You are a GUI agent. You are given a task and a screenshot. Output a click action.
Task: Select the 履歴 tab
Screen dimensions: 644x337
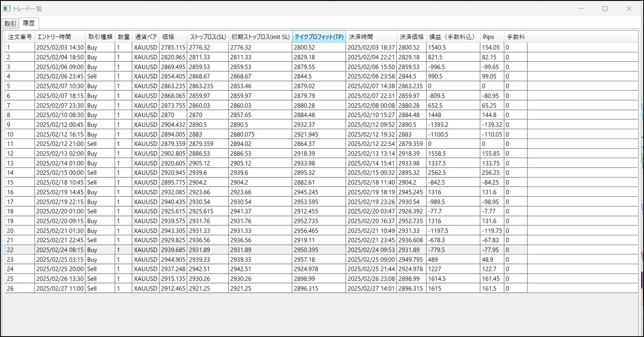pos(29,23)
